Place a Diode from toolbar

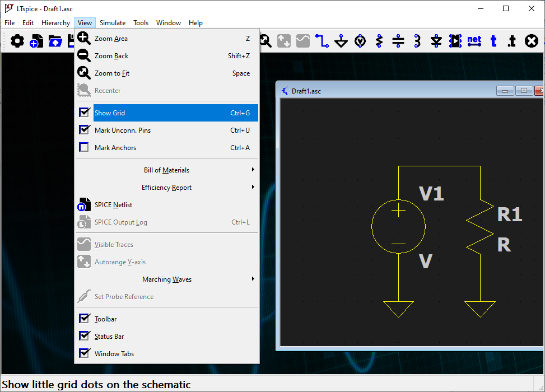(436, 41)
